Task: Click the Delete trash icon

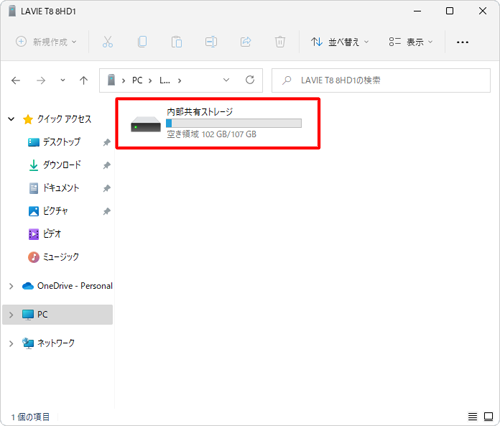Action: tap(280, 42)
